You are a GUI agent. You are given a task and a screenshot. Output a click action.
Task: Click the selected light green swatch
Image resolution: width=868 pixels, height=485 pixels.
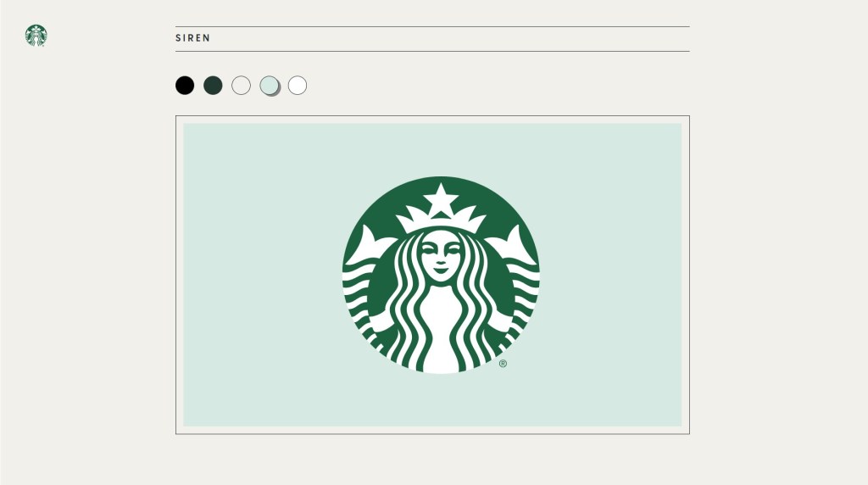[269, 86]
